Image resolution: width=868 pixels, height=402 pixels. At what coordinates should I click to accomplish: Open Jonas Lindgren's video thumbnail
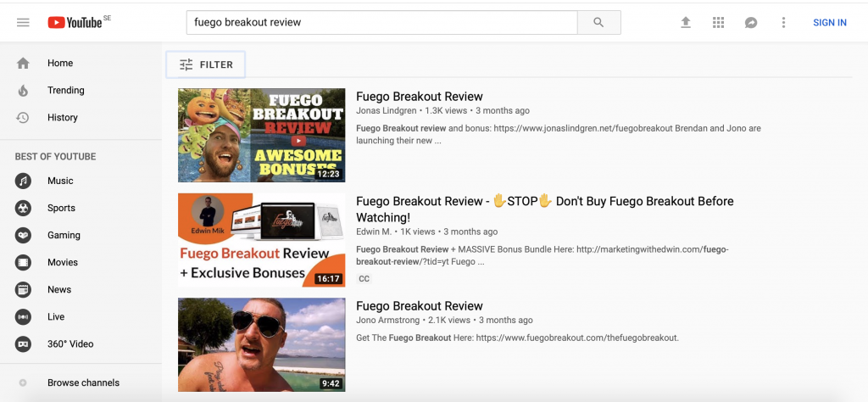pyautogui.click(x=261, y=135)
